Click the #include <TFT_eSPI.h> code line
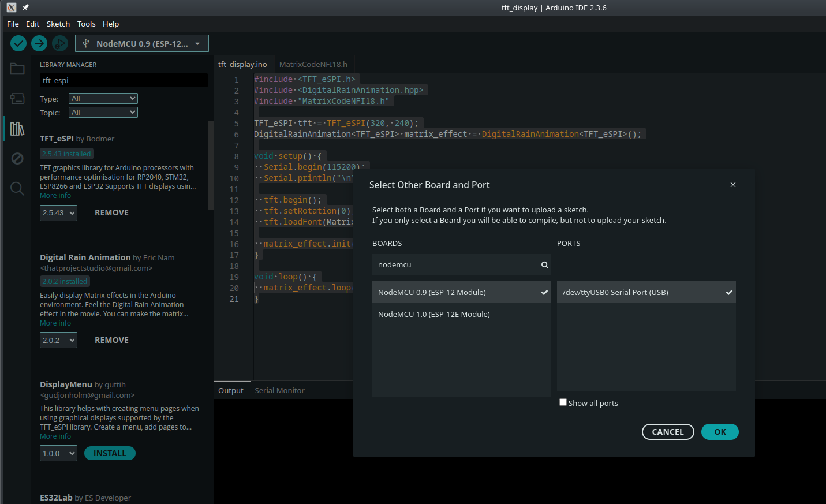The width and height of the screenshot is (826, 504). click(x=305, y=79)
